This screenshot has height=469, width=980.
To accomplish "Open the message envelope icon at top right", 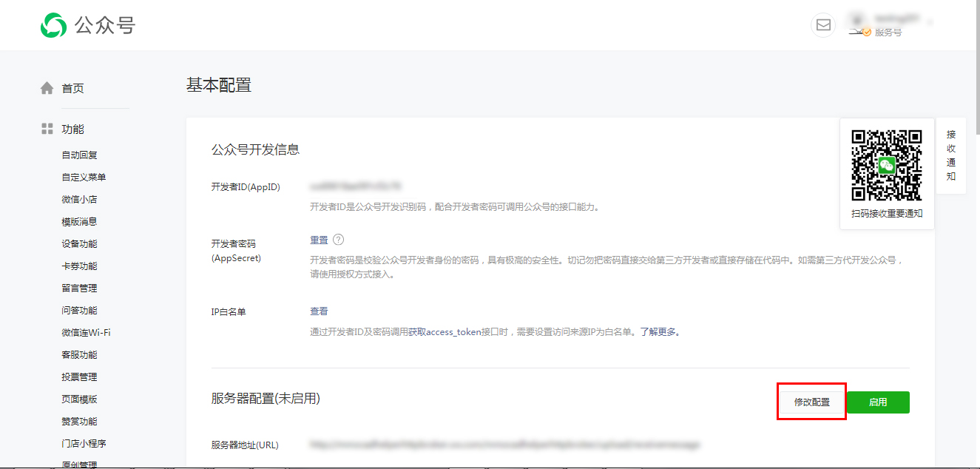I will (x=823, y=24).
